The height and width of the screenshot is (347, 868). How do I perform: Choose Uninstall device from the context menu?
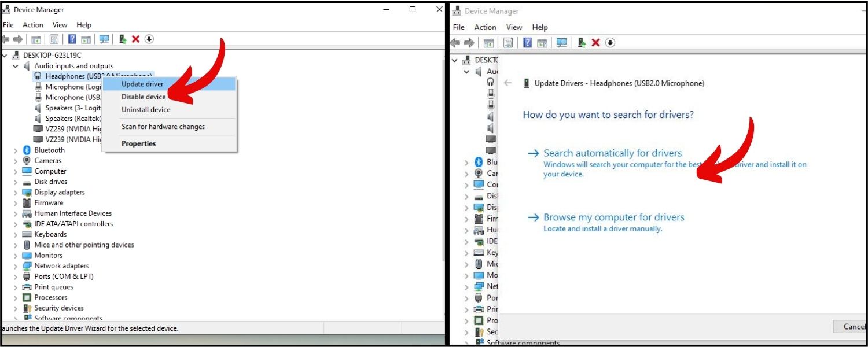146,110
